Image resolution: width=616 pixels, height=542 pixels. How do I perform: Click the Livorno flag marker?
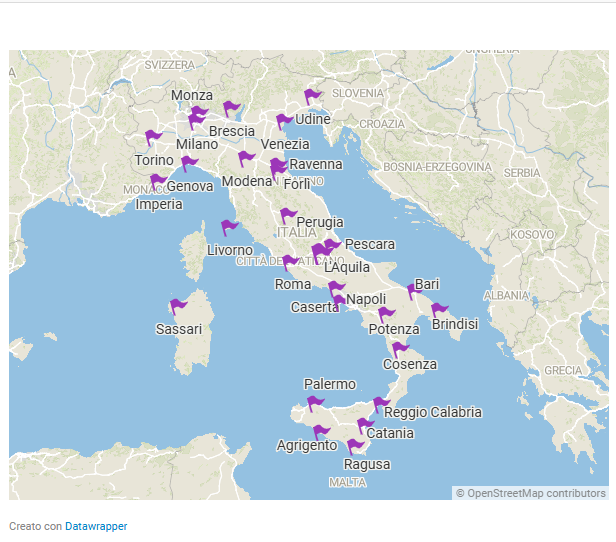click(229, 227)
